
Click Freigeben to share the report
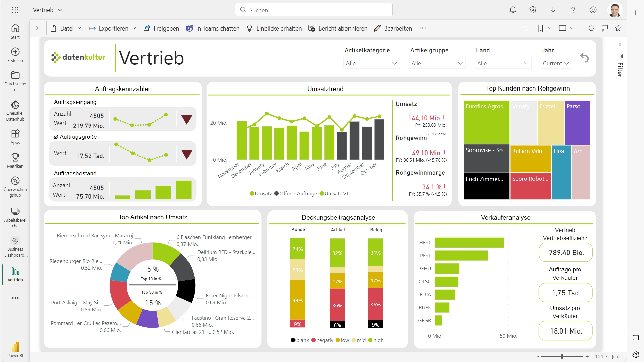pos(161,28)
